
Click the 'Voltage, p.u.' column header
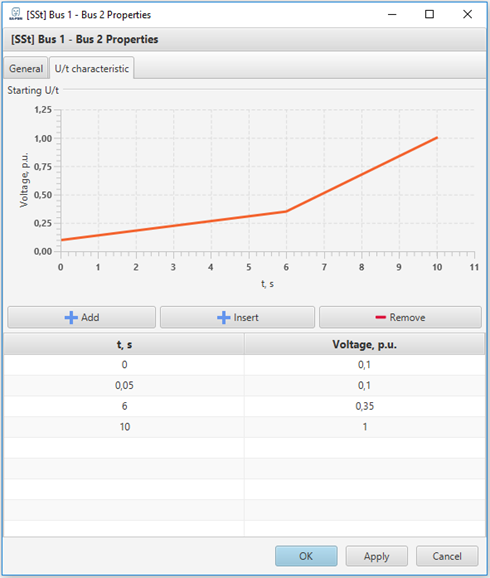(x=365, y=344)
